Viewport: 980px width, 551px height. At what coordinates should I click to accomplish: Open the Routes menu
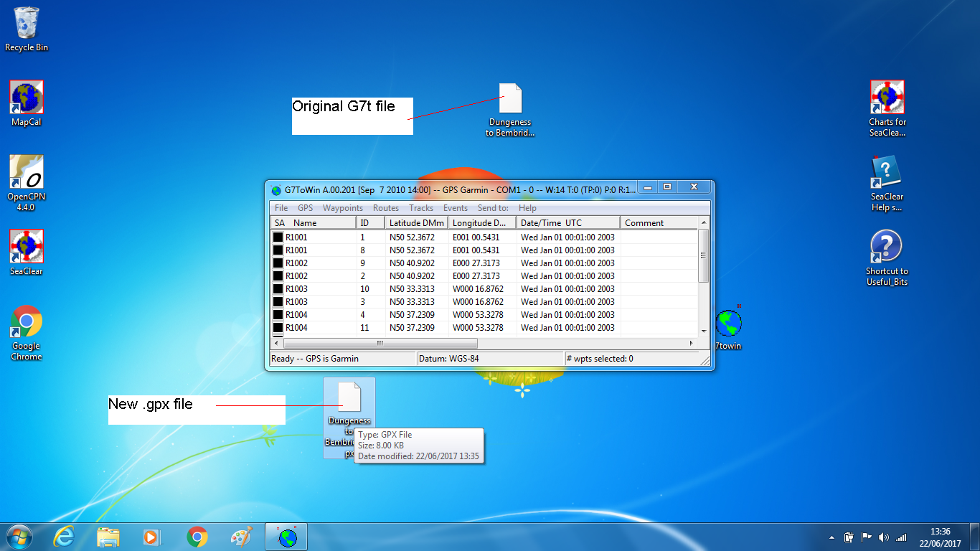(386, 208)
